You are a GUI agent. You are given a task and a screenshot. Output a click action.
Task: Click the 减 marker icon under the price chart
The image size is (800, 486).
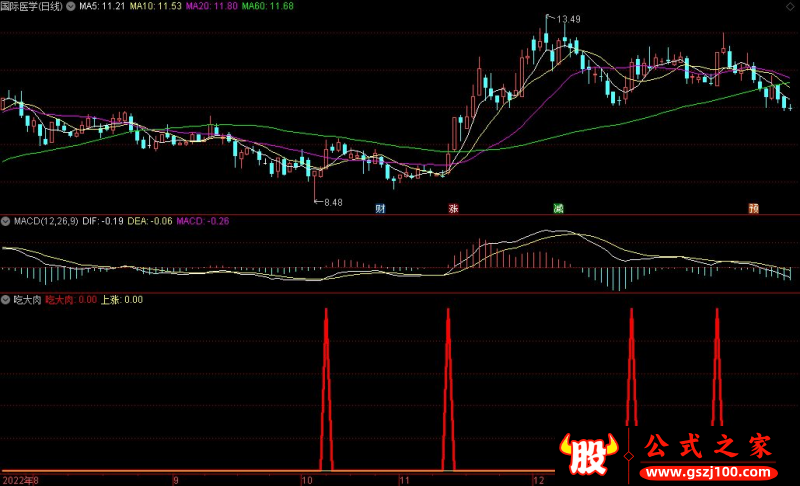tap(559, 208)
